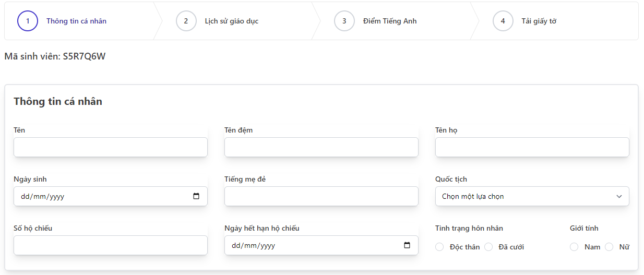644x275 pixels.
Task: Focus the Tên họ text box
Action: 532,147
